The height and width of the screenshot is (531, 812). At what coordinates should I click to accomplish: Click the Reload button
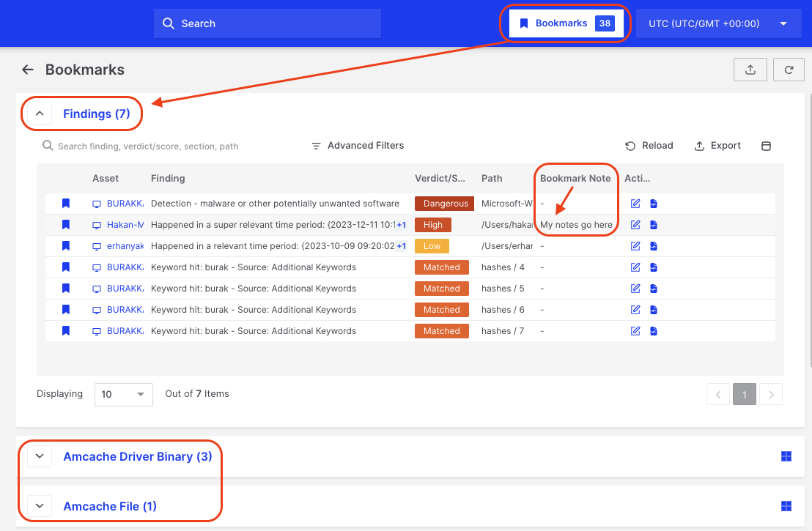(649, 146)
